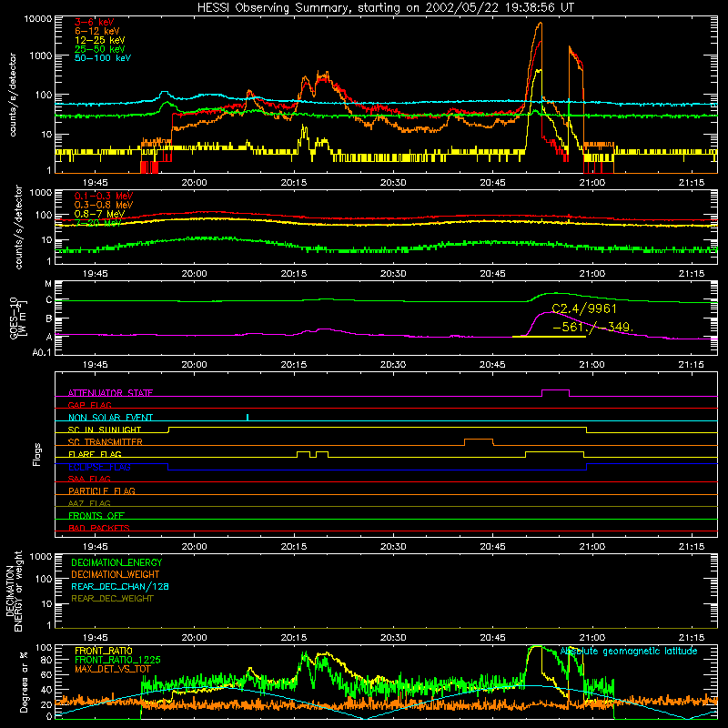Click the HESSI Observing Summary title

(x=385, y=7)
